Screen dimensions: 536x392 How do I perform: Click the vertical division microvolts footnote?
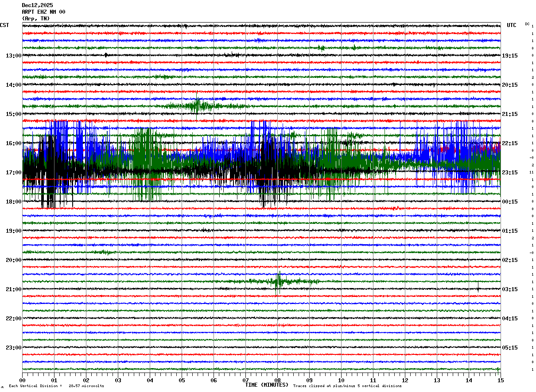pos(56,386)
